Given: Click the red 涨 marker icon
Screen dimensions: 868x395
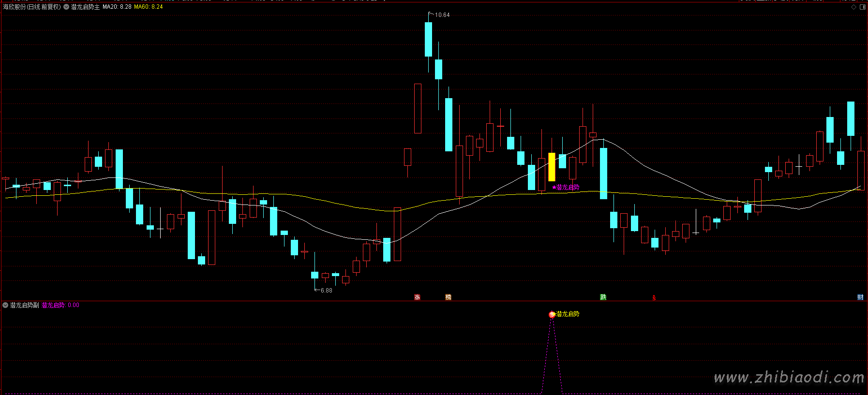Looking at the screenshot, I should (x=417, y=297).
